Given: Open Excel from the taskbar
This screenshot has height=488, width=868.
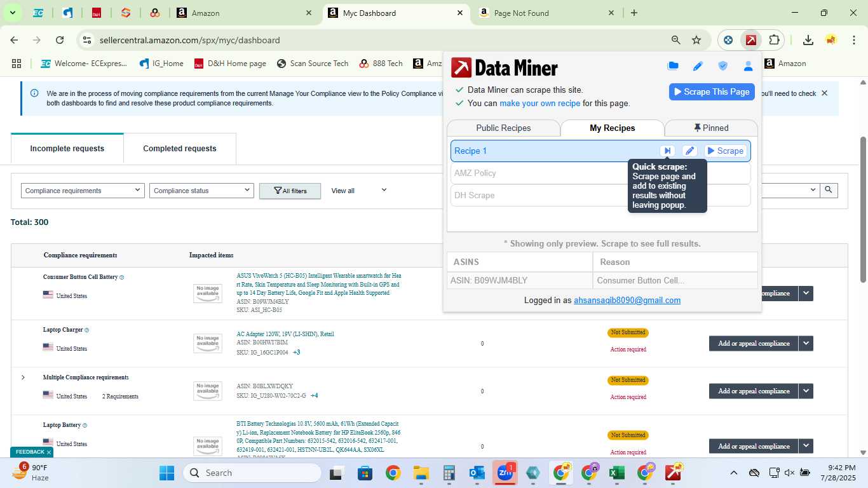Looking at the screenshot, I should [x=616, y=473].
